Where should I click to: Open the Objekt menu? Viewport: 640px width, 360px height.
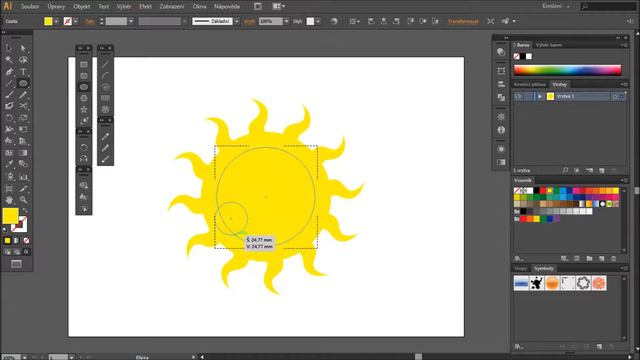click(82, 7)
